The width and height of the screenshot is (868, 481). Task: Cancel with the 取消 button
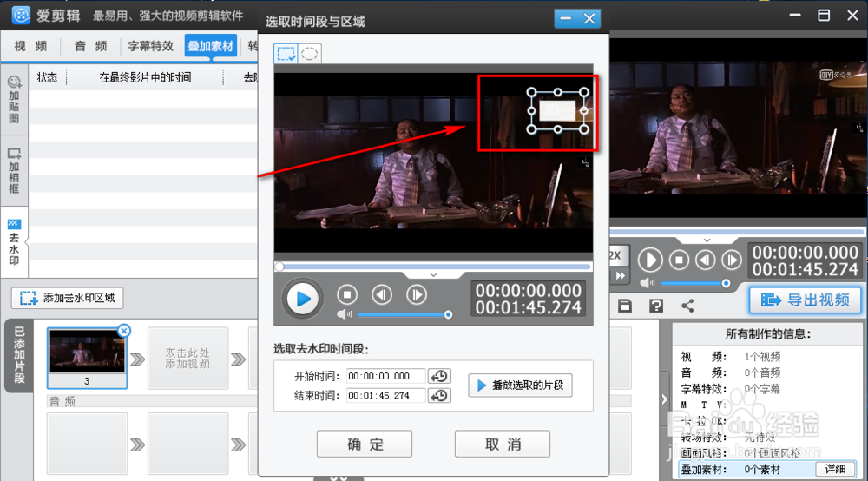502,444
